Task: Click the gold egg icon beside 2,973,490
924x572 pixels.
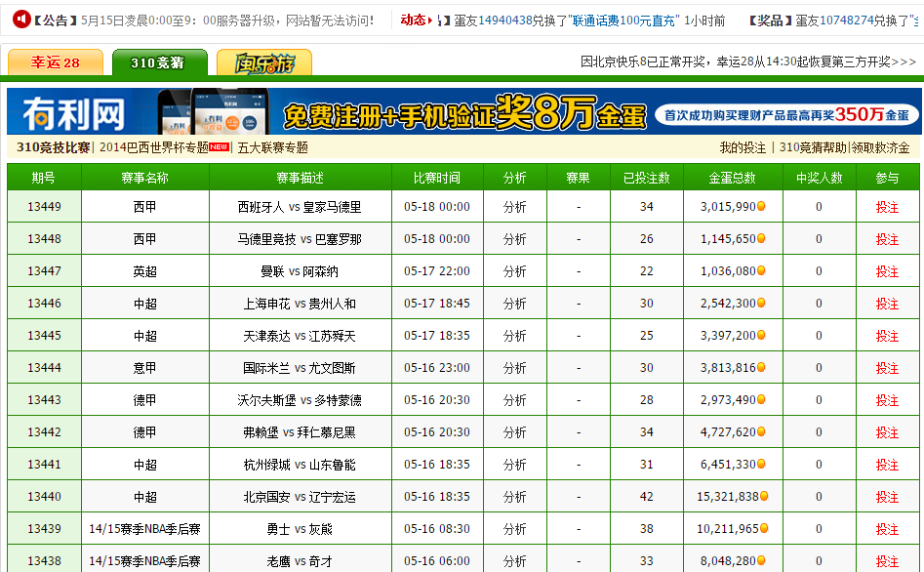Action: [x=761, y=399]
